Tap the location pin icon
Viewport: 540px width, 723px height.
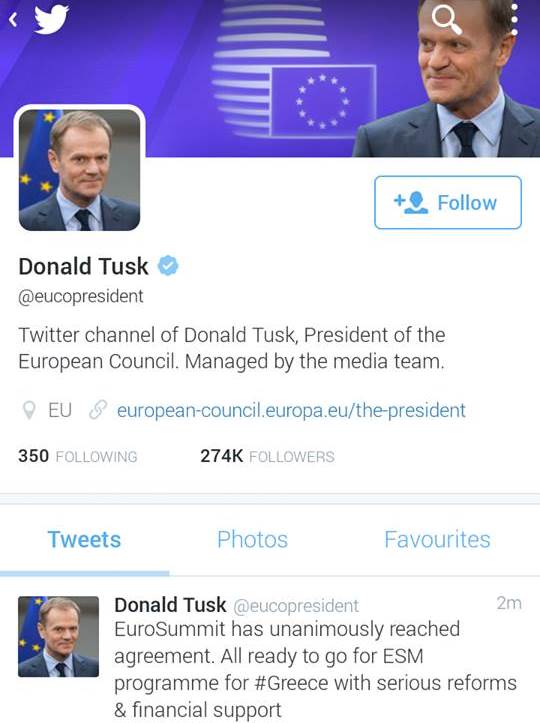pos(29,410)
